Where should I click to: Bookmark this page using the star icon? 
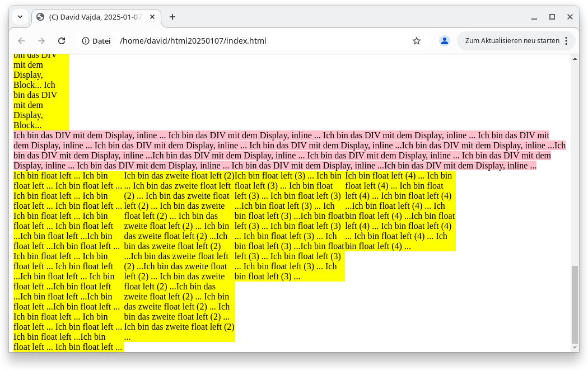coord(416,40)
